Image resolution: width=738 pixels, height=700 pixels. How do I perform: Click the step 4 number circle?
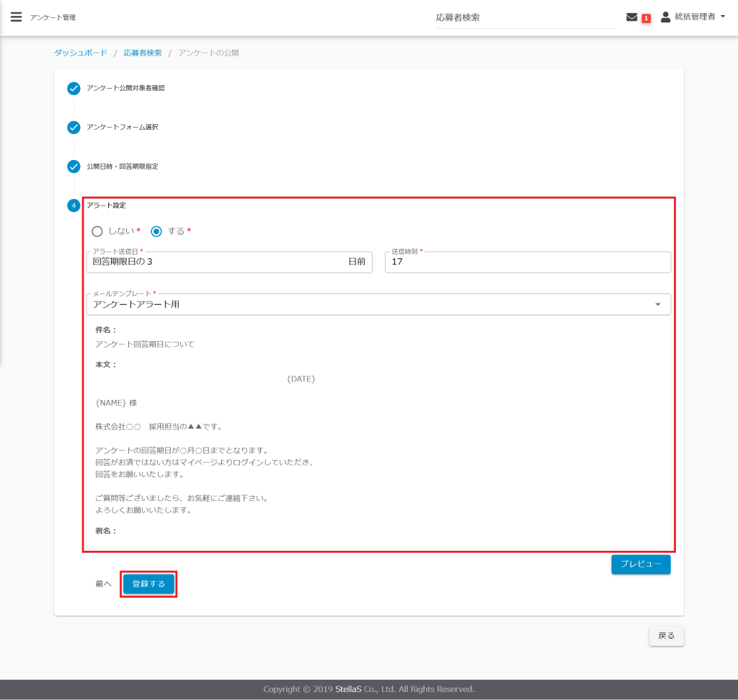pyautogui.click(x=74, y=205)
